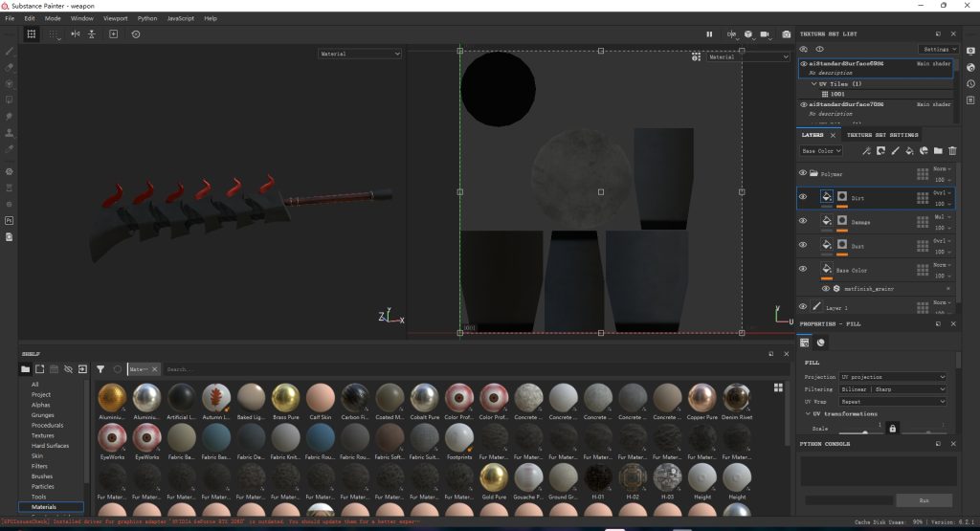
Task: Toggle visibility of aiStandardSurface6SG texture set
Action: (x=804, y=64)
